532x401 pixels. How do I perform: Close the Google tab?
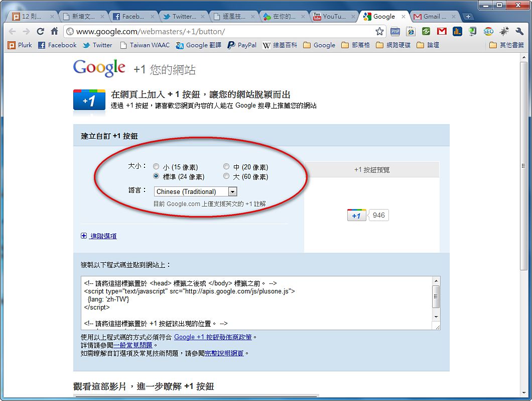click(x=404, y=16)
